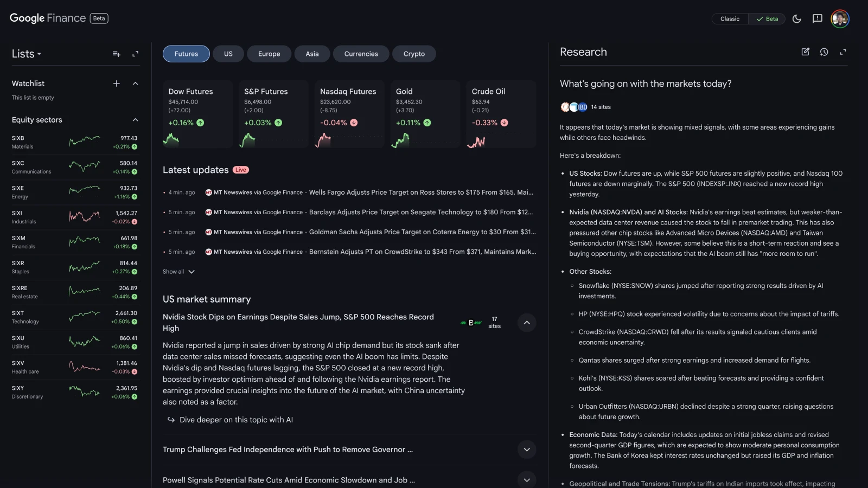Screen dimensions: 868x488
Task: Open the Goldman Sachs Coterra Energy headline
Action: (x=422, y=232)
